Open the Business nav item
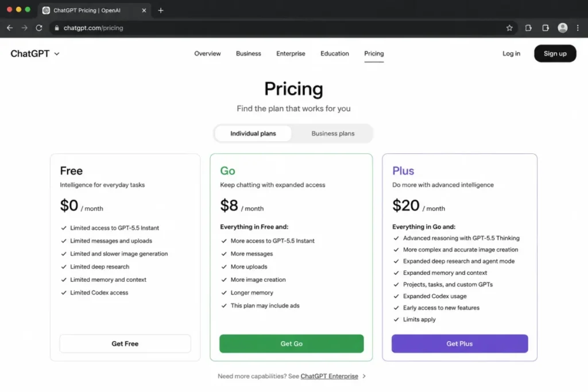This screenshot has height=392, width=588. pos(248,53)
